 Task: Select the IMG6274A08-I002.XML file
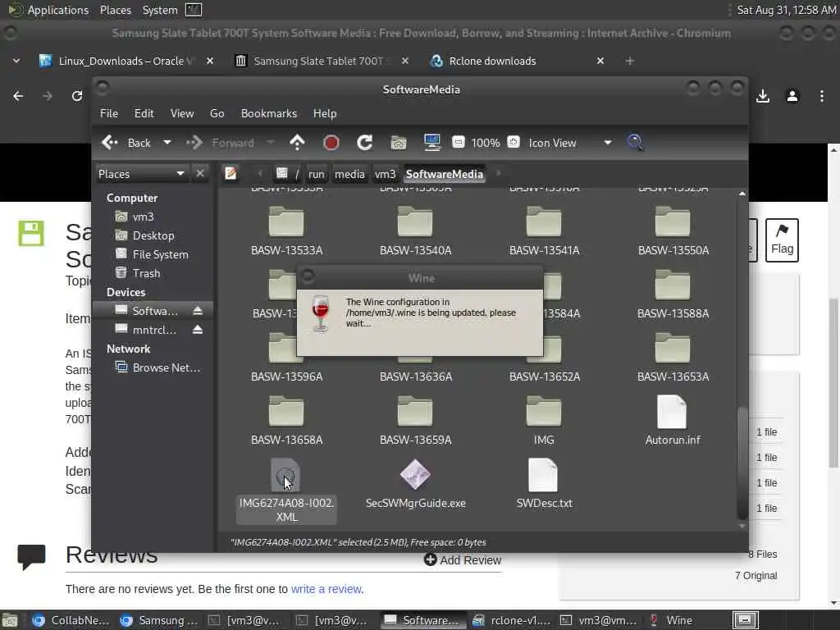coord(286,491)
